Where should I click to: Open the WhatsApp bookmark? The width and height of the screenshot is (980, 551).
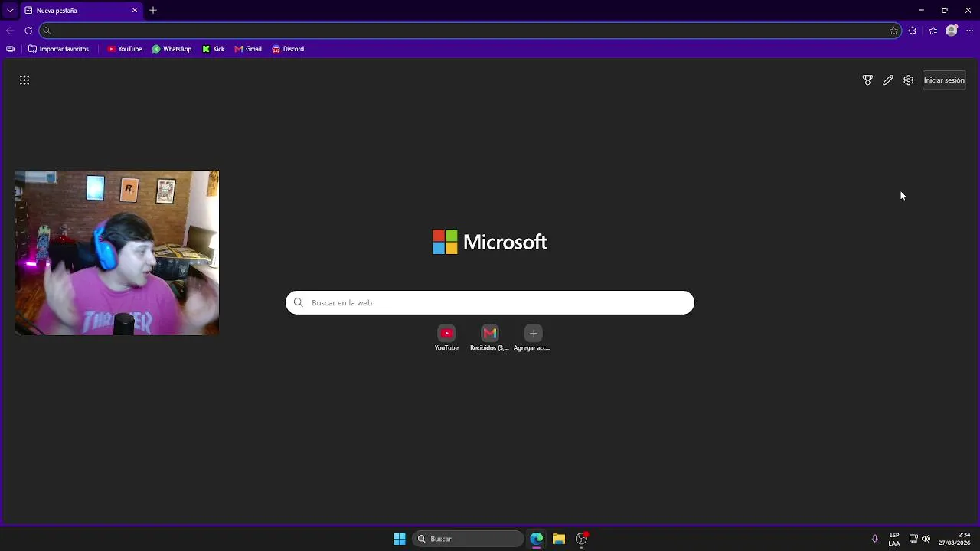(171, 49)
